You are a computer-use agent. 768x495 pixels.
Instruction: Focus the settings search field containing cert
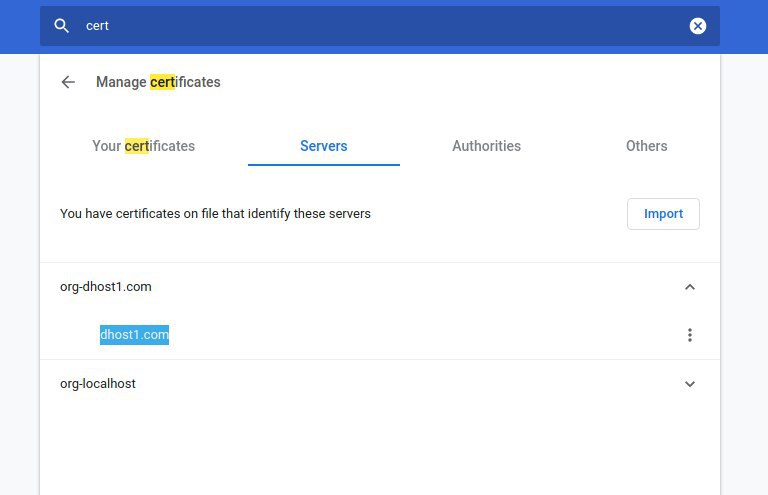[380, 26]
